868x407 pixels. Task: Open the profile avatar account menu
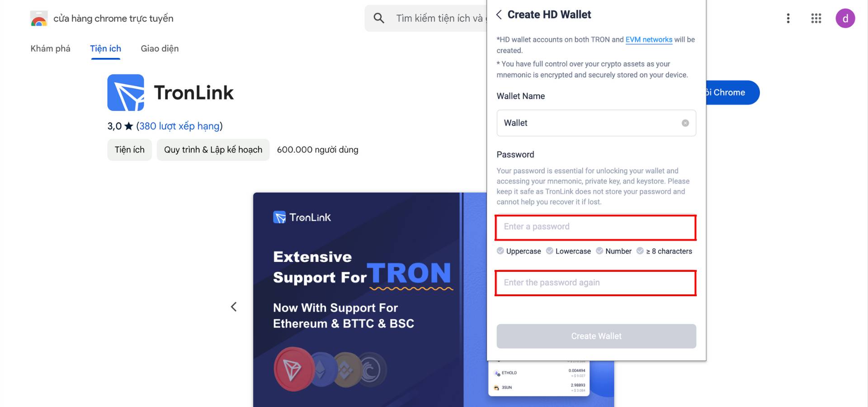tap(845, 19)
